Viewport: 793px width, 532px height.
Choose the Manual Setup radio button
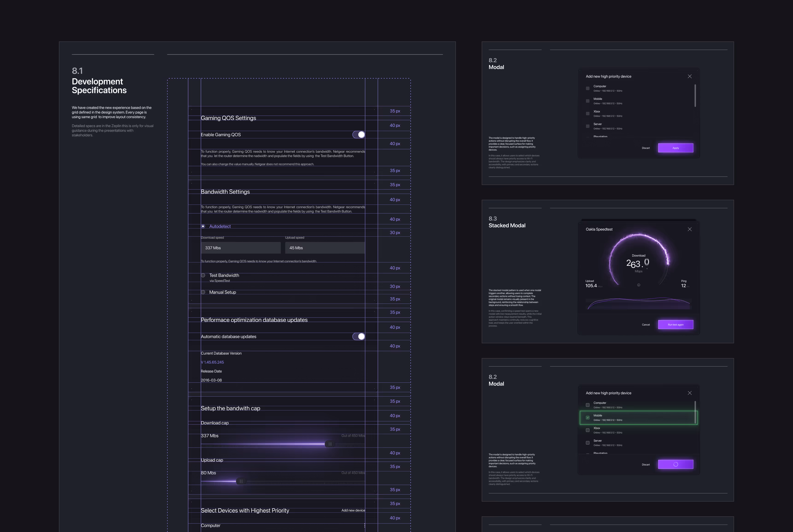(x=203, y=292)
